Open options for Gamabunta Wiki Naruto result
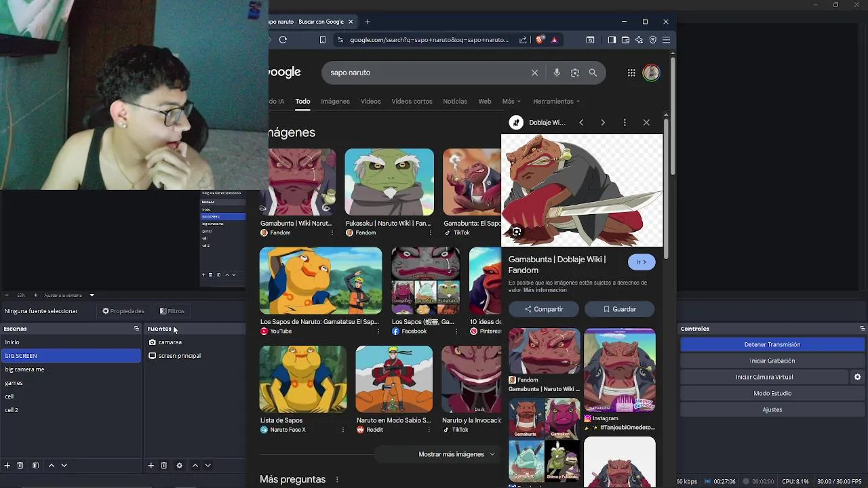The height and width of the screenshot is (488, 868). (x=332, y=232)
